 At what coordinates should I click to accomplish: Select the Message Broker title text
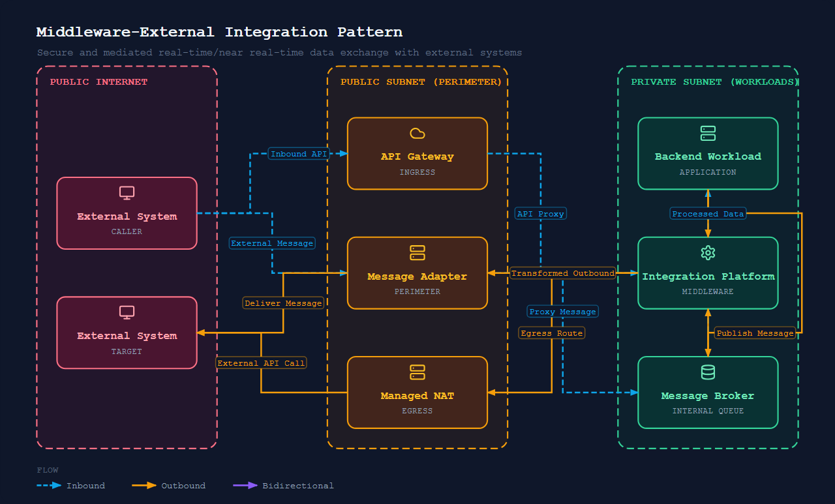click(708, 396)
